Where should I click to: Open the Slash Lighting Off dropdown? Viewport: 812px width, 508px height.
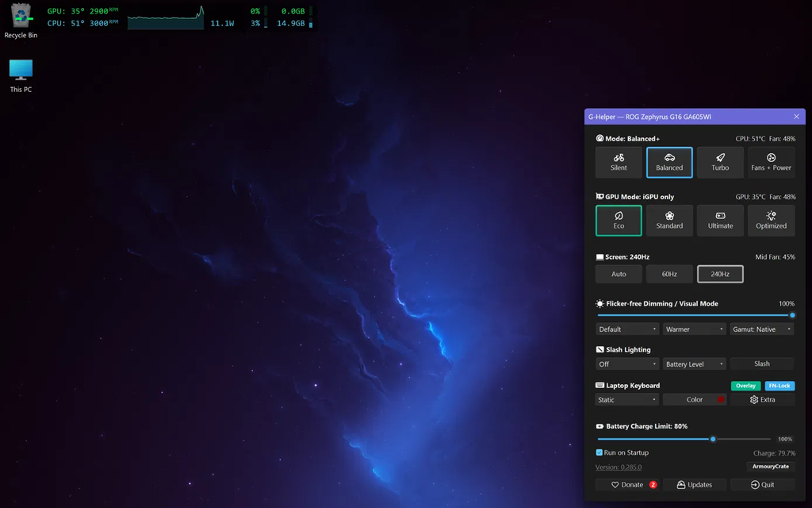click(627, 364)
